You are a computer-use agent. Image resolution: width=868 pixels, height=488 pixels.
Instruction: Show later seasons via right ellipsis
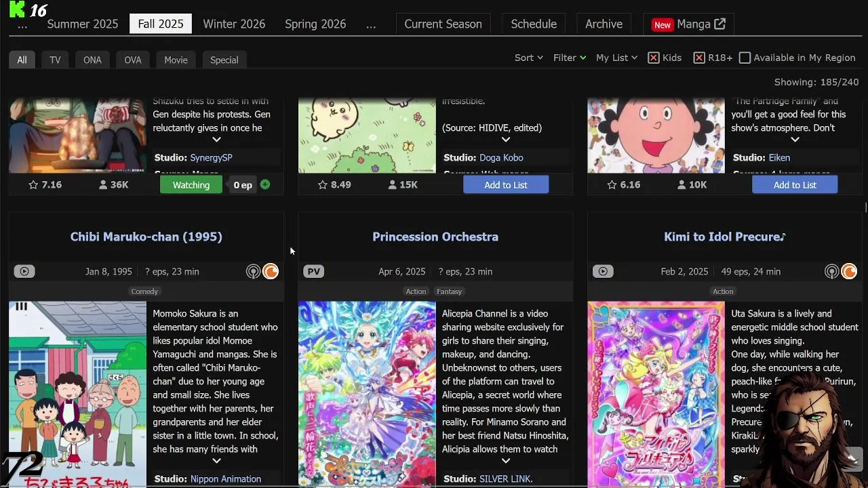pos(371,24)
